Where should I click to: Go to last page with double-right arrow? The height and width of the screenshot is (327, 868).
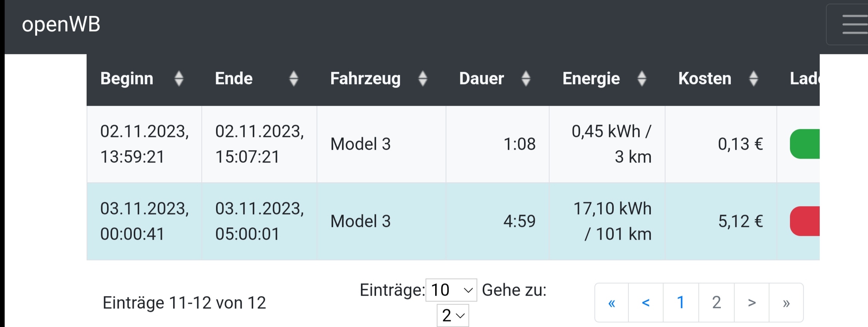(786, 303)
